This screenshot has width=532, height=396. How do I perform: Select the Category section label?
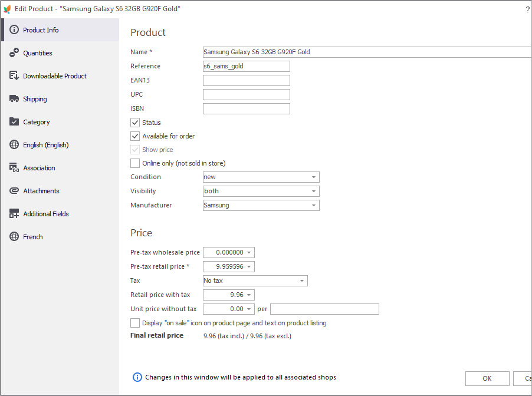[x=37, y=122]
